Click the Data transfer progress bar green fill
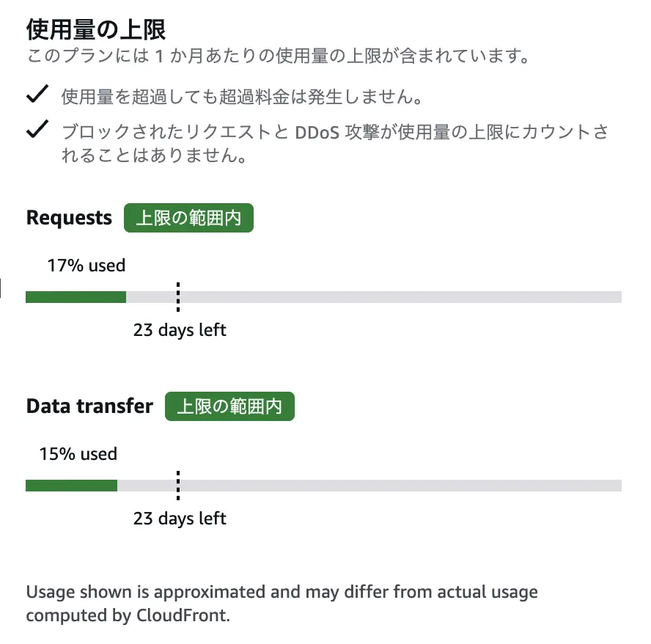Image resolution: width=651 pixels, height=644 pixels. [71, 486]
